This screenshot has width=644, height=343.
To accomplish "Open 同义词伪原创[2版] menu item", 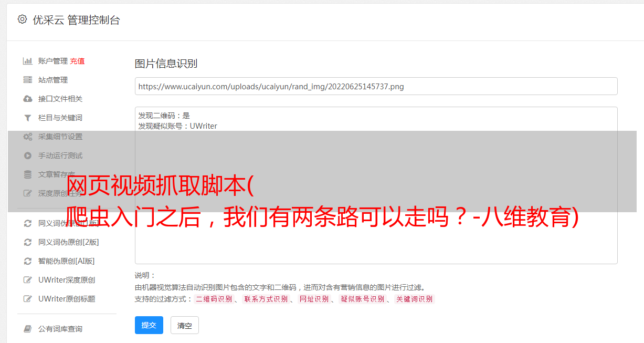I will pyautogui.click(x=69, y=242).
